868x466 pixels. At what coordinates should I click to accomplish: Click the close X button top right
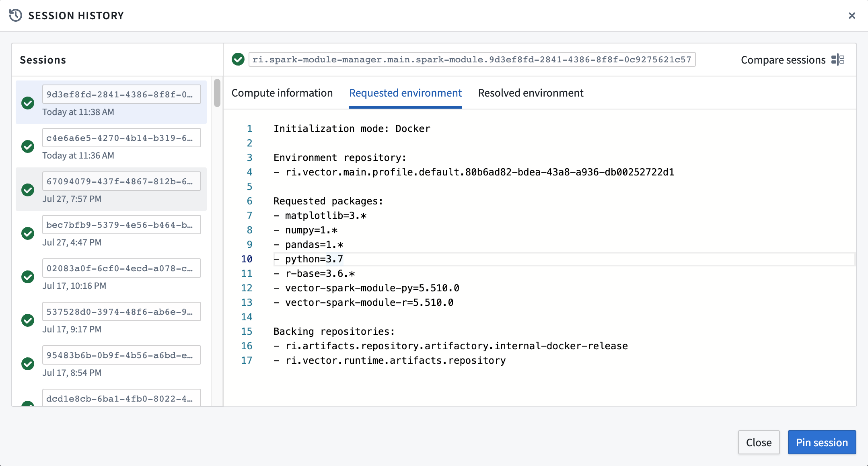click(x=852, y=16)
